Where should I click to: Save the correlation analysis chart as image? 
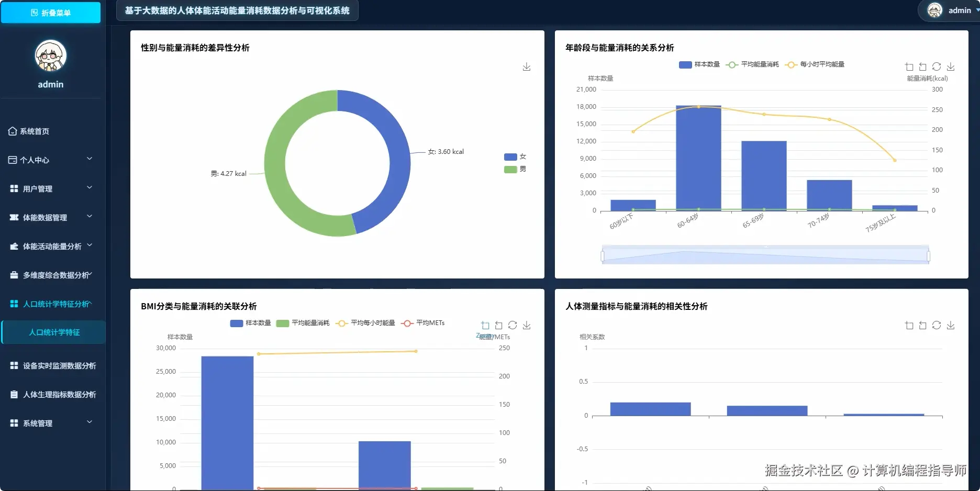(951, 325)
